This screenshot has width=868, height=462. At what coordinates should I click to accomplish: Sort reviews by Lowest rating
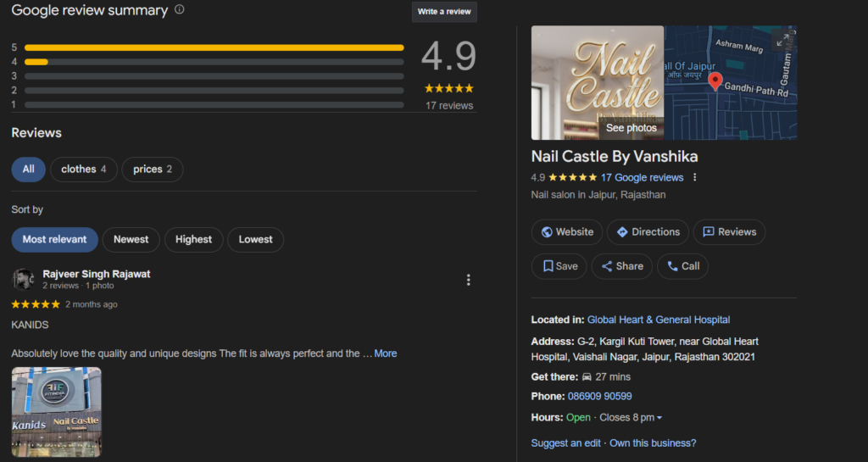(x=255, y=240)
